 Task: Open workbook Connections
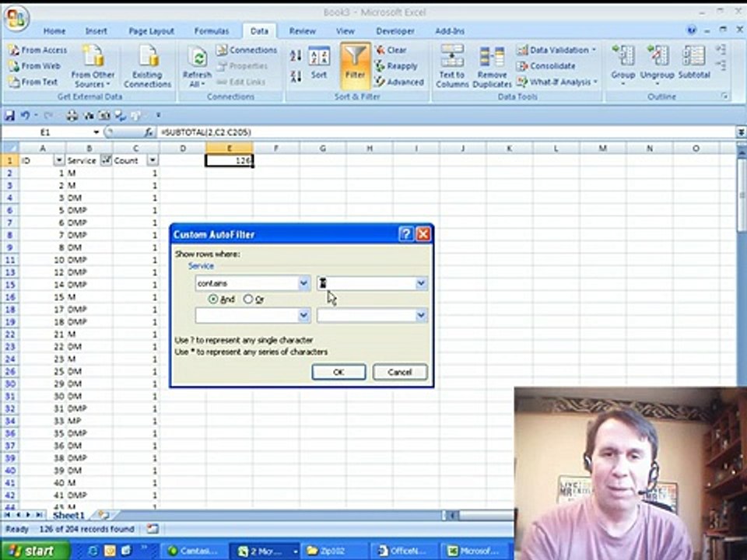[x=247, y=50]
